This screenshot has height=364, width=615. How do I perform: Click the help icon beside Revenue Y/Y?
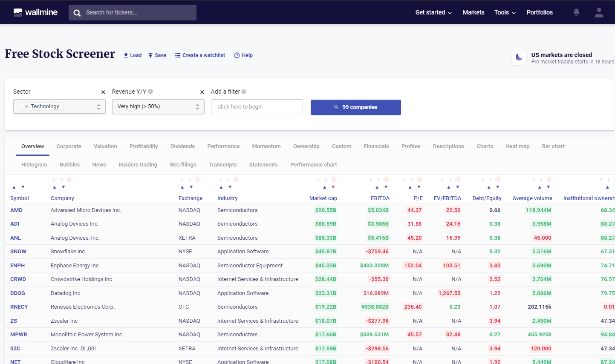click(x=150, y=92)
